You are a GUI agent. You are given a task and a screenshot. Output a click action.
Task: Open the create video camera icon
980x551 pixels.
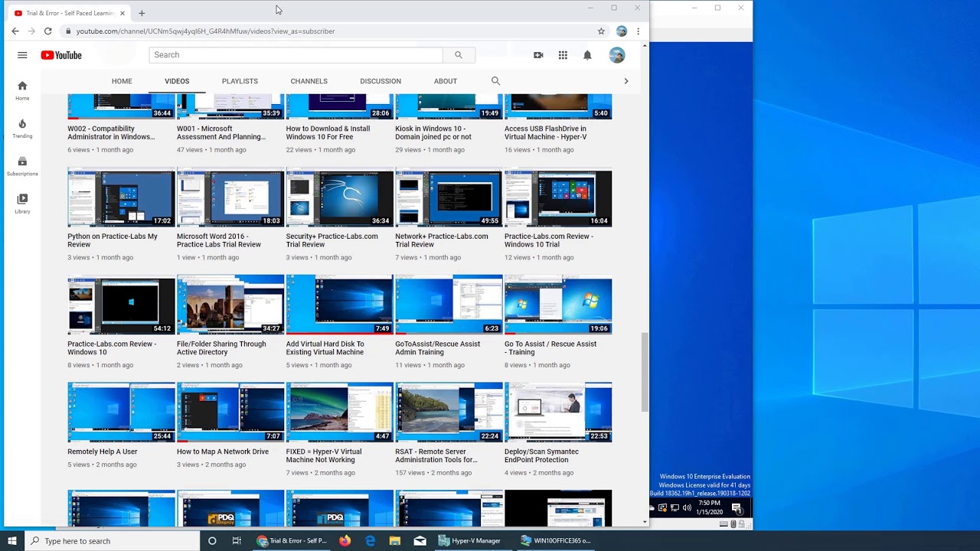538,55
